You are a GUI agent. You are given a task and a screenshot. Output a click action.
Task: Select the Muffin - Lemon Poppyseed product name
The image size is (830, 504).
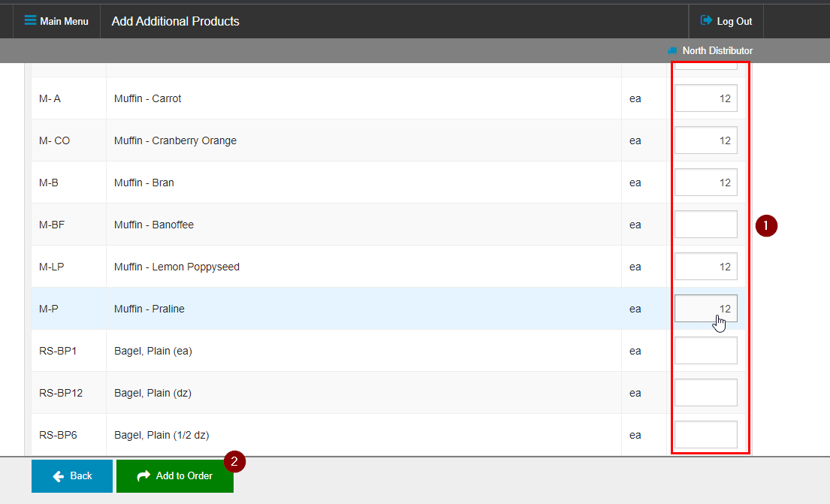[177, 267]
